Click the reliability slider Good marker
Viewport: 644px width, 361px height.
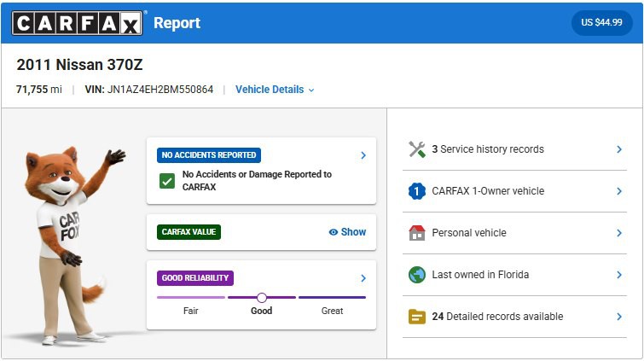click(x=262, y=297)
